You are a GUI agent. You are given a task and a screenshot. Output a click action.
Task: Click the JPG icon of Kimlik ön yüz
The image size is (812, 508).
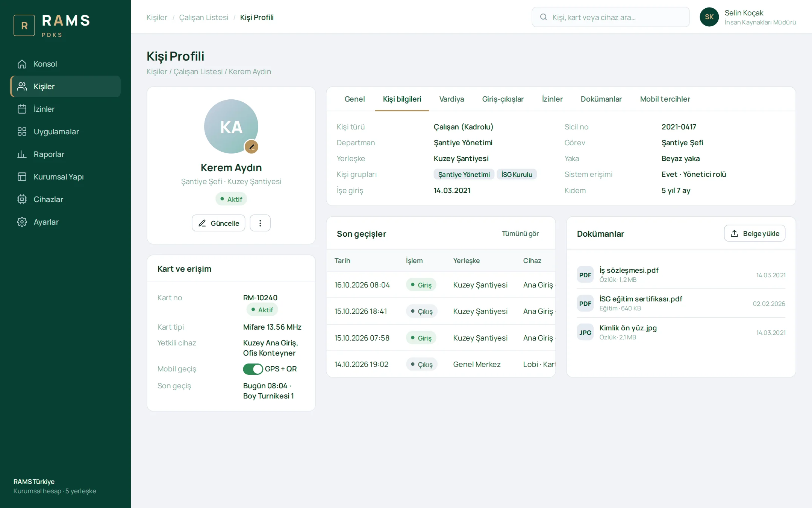pyautogui.click(x=585, y=333)
